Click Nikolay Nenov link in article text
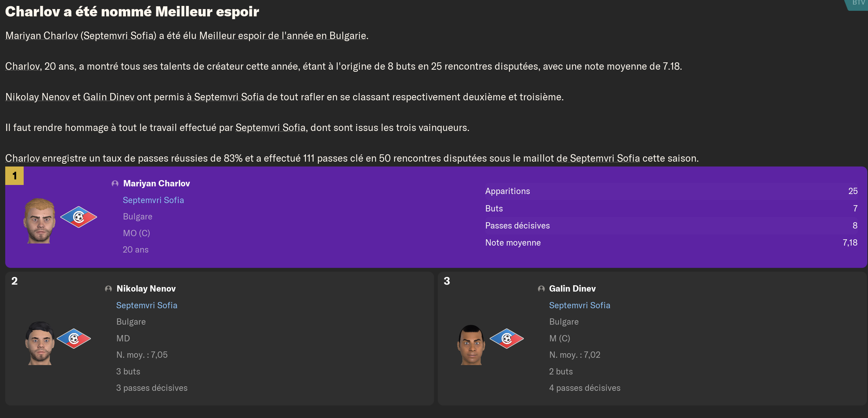 point(38,97)
